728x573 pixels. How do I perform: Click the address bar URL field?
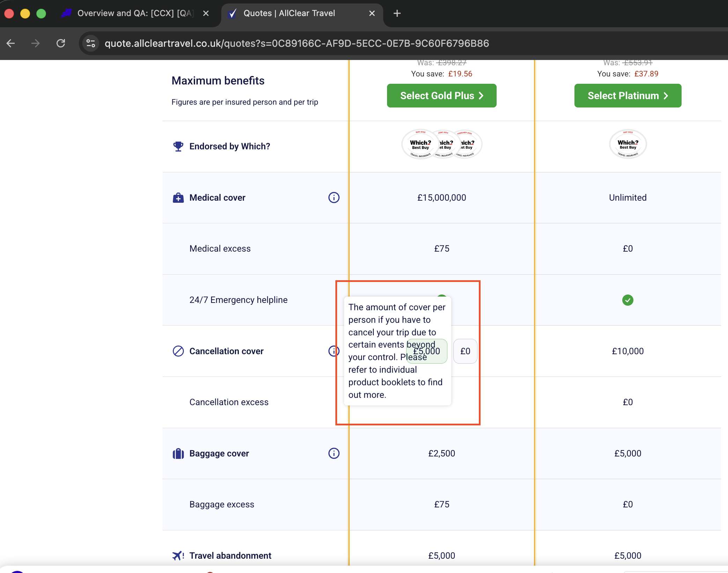[x=297, y=43]
